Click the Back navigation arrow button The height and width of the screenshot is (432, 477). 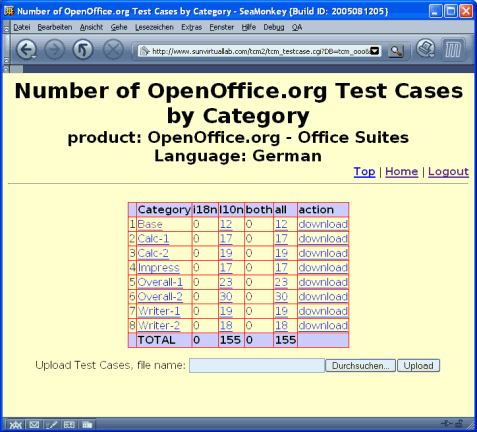[26, 50]
